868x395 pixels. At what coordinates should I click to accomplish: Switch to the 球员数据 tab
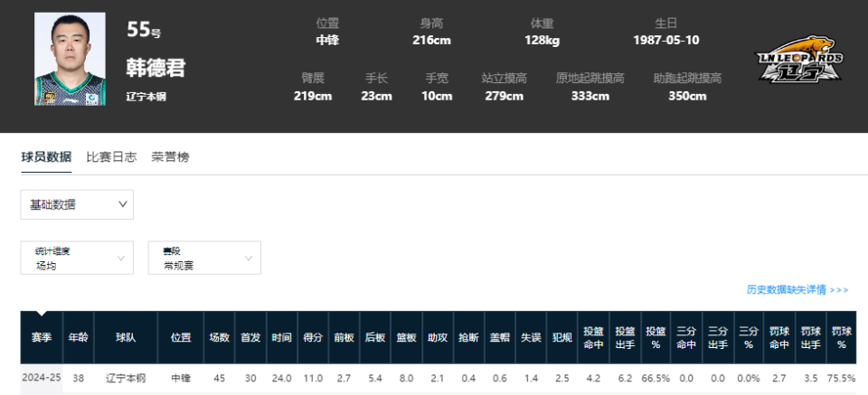click(46, 156)
